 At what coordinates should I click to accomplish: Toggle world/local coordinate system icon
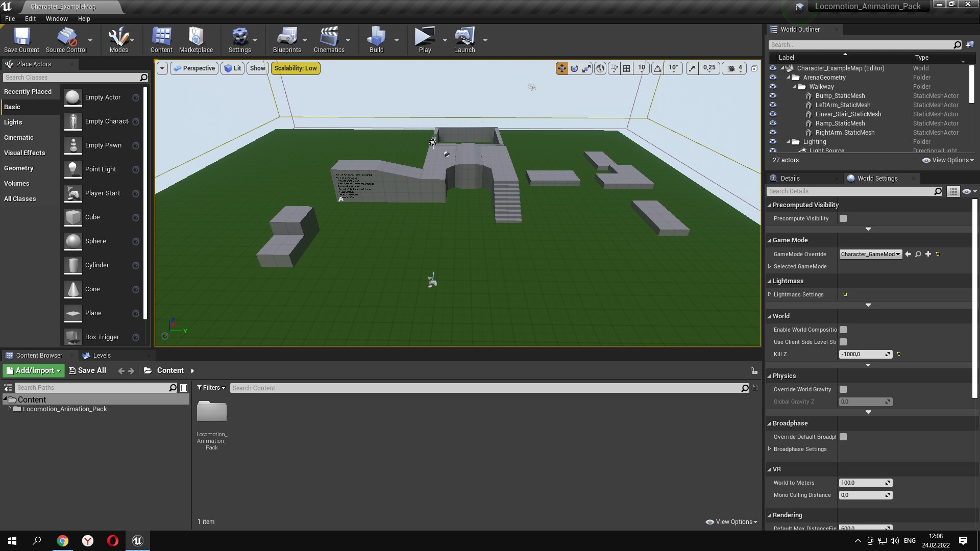point(601,68)
